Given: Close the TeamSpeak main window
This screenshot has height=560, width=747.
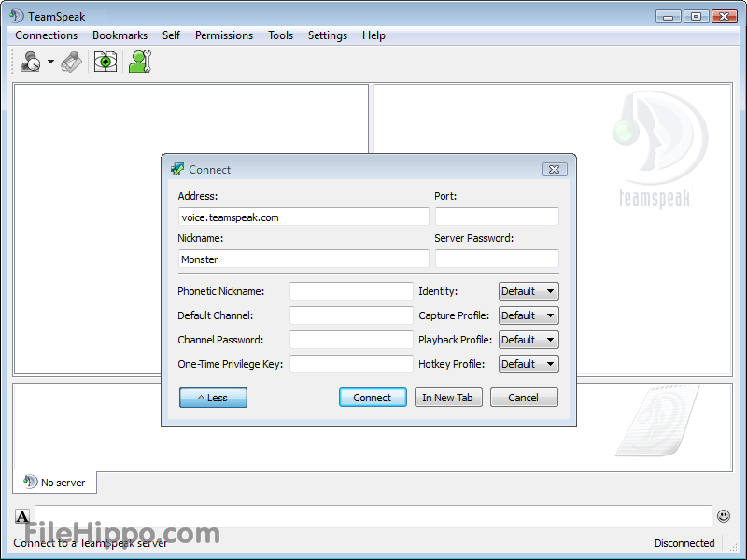Looking at the screenshot, I should coord(725,17).
